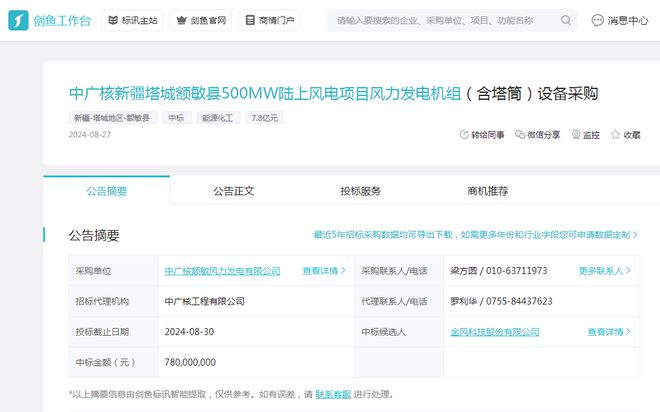Screen dimensions: 660x412
Task: Switch to the 公告正文 tab
Action: click(234, 191)
